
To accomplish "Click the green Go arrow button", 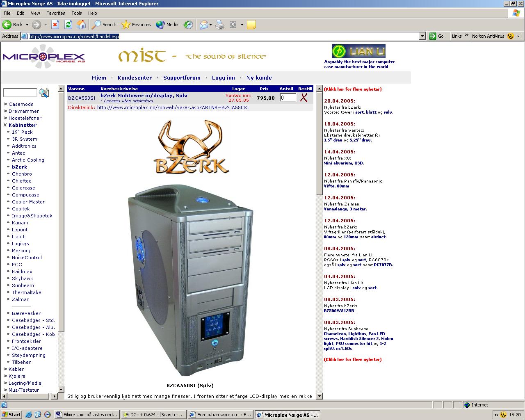I will [x=433, y=36].
